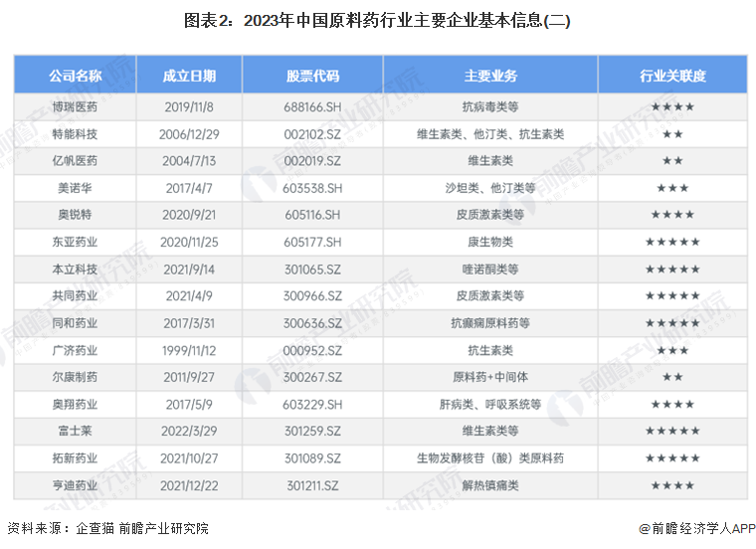
Task: Click founding date 2004/7/13
Action: point(189,160)
